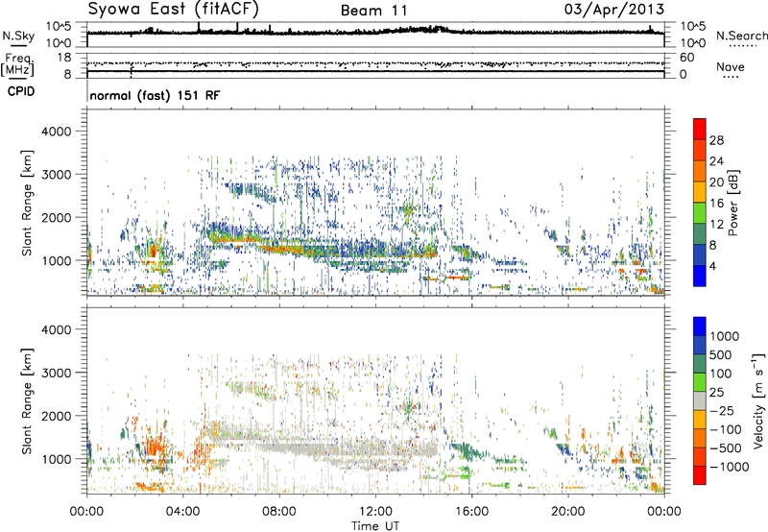Click the 'N.Sky' legend label

pos(18,36)
